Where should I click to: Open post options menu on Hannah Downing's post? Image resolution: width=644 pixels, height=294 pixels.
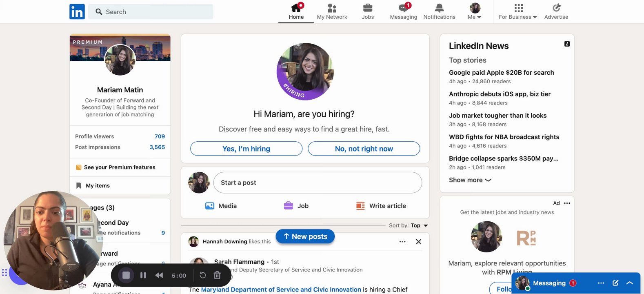point(402,242)
